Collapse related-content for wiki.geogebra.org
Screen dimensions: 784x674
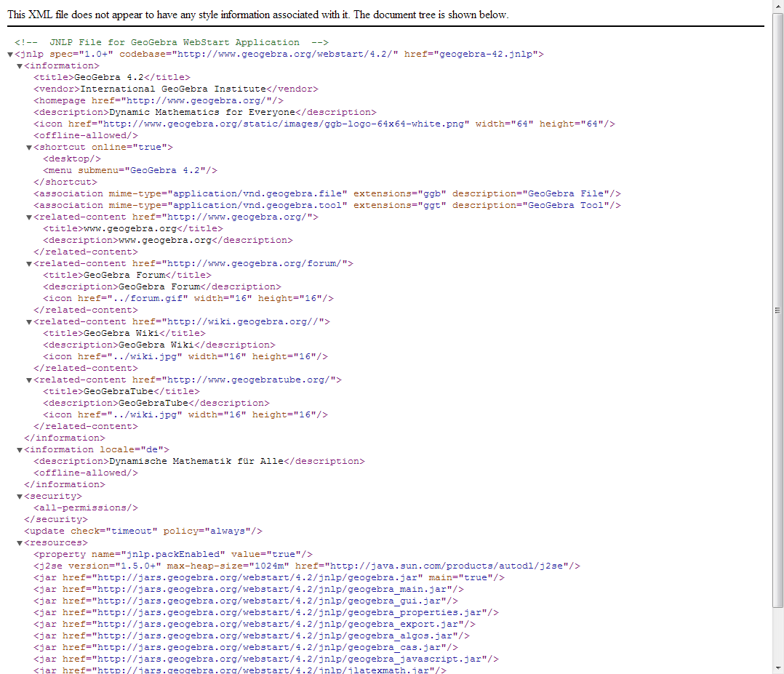tap(29, 322)
